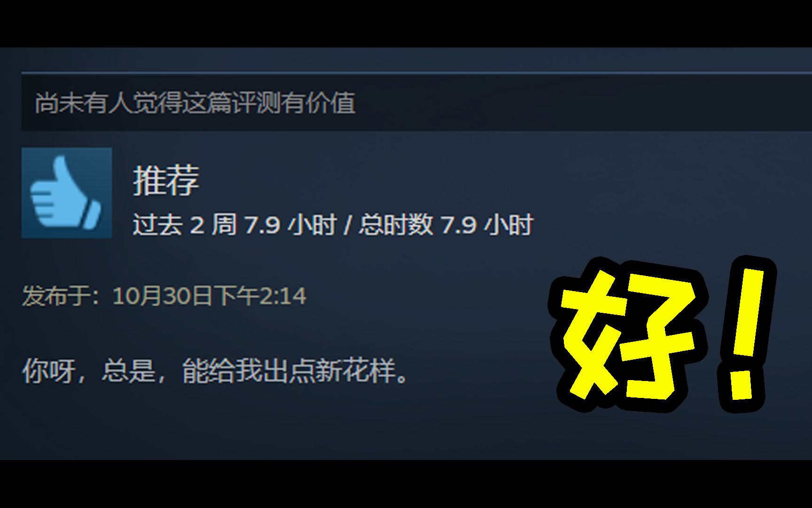Screen dimensions: 812x508
Task: Click the blue thumbs-up recommend icon
Action: [x=67, y=193]
